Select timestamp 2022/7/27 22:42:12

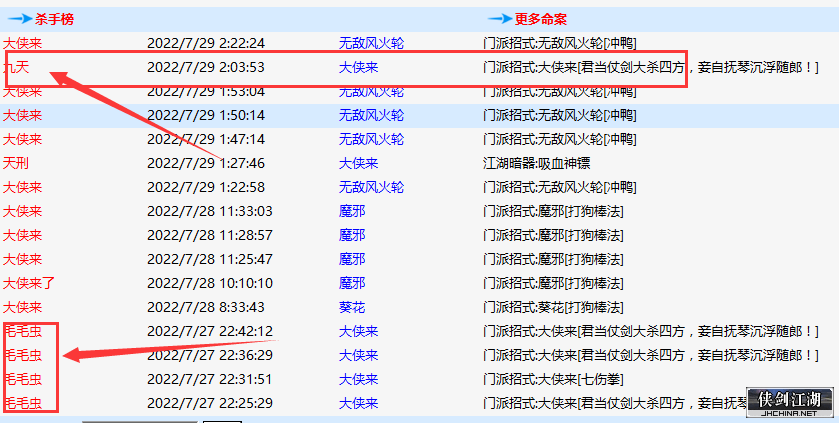tap(210, 332)
